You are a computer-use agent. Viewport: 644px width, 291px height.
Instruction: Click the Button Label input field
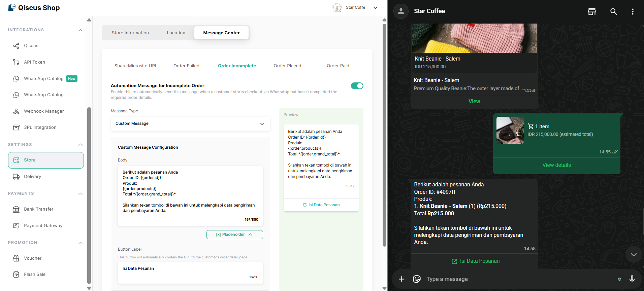pyautogui.click(x=190, y=273)
